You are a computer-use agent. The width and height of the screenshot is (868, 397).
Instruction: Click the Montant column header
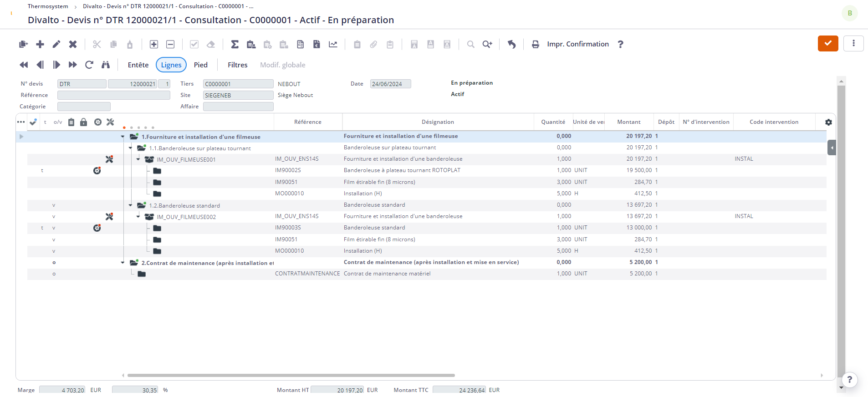(629, 122)
